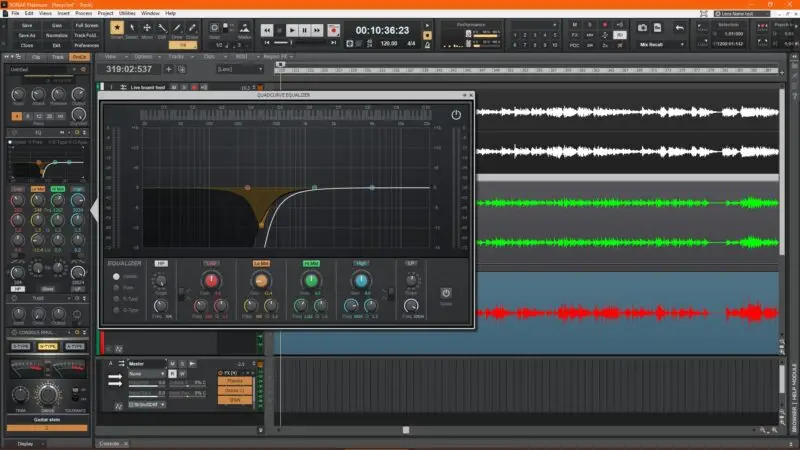
Task: Toggle the Hi Mid band button
Action: (311, 262)
